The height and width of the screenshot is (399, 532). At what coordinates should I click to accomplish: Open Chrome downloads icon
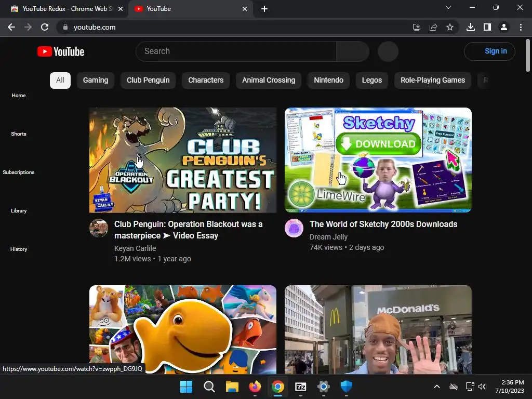click(x=471, y=27)
